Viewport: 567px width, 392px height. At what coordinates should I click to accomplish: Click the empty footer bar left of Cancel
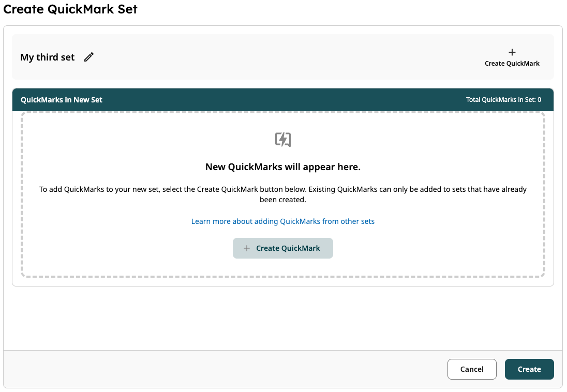click(207, 369)
